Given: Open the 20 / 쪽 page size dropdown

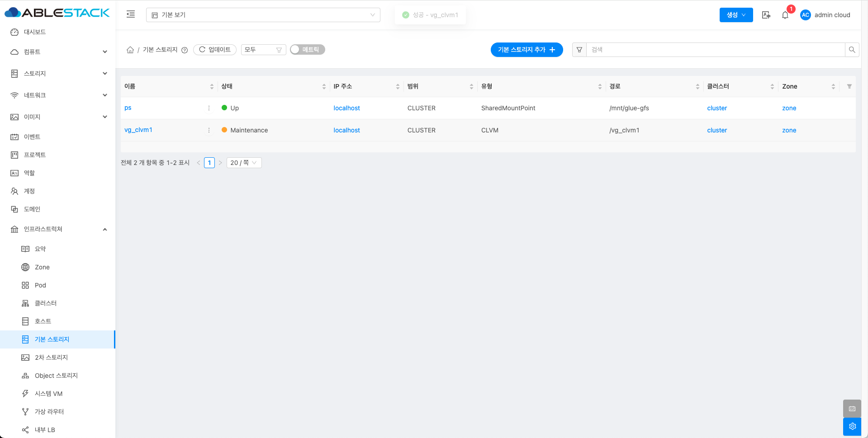Looking at the screenshot, I should point(244,163).
